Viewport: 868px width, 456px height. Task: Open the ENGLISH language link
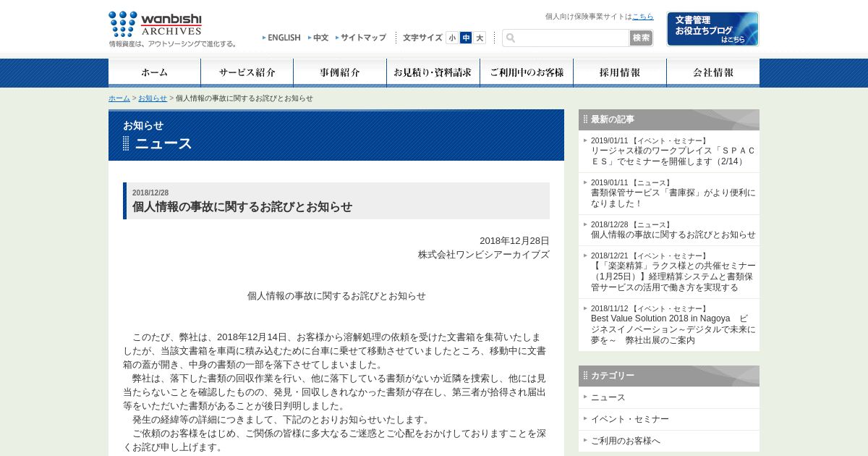(x=281, y=38)
